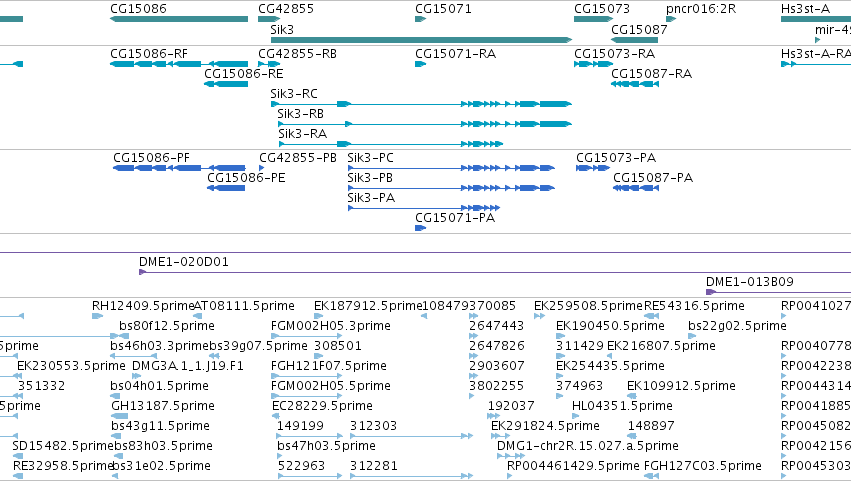The height and width of the screenshot is (481, 851).
Task: Click the CG15086 gene label
Action: pos(138,9)
